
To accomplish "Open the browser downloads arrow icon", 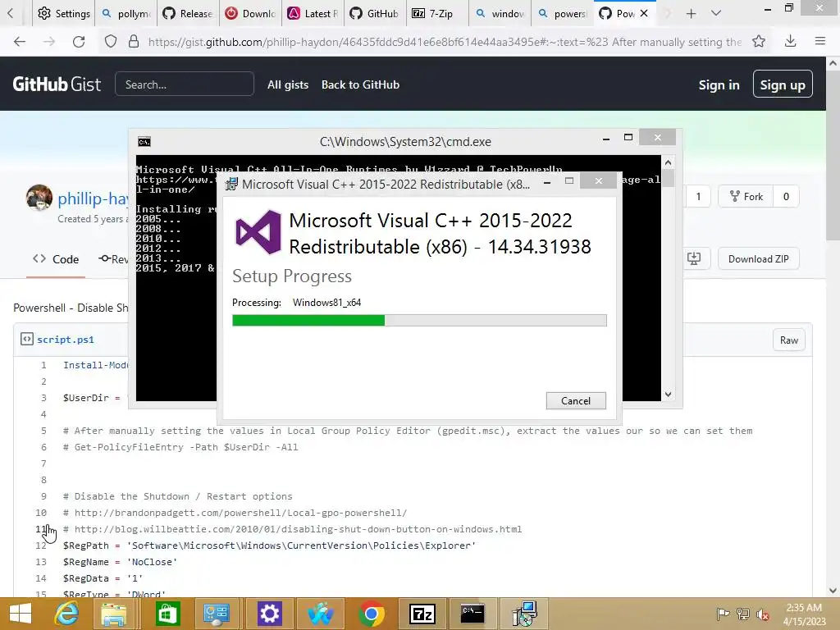I will (790, 41).
